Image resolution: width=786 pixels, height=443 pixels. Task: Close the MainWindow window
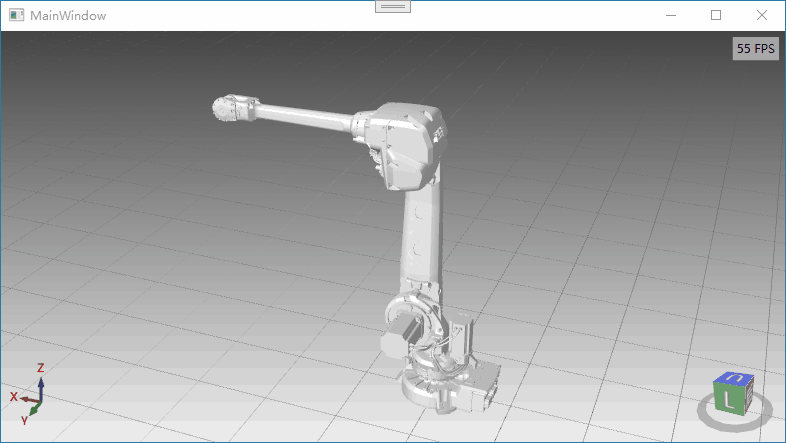(x=762, y=15)
